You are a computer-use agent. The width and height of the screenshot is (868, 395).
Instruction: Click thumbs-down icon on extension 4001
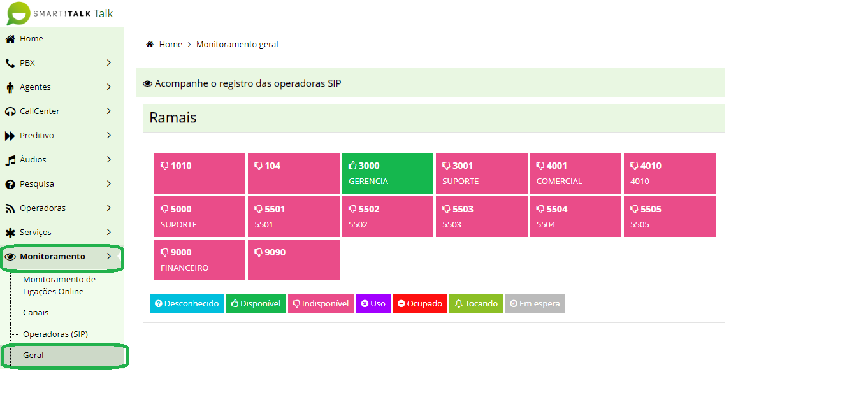tap(540, 166)
